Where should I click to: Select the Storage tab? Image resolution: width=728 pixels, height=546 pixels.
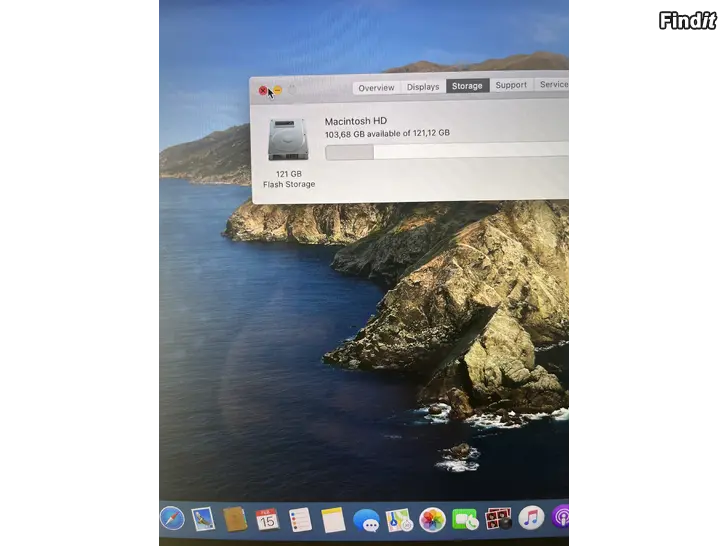[x=467, y=86]
